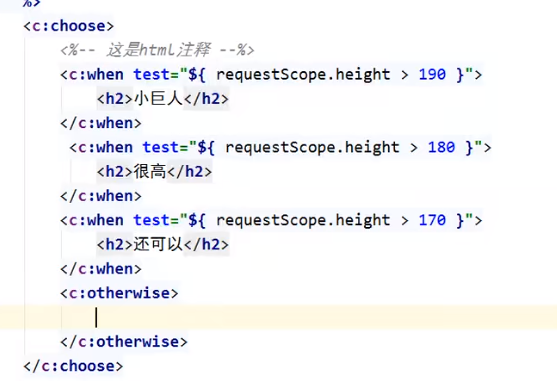The width and height of the screenshot is (557, 381).
Task: Click the closing </c:choose> tag
Action: click(x=73, y=366)
